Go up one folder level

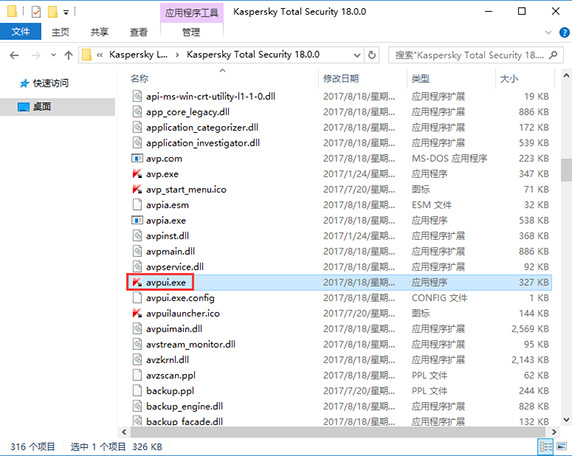coord(68,55)
